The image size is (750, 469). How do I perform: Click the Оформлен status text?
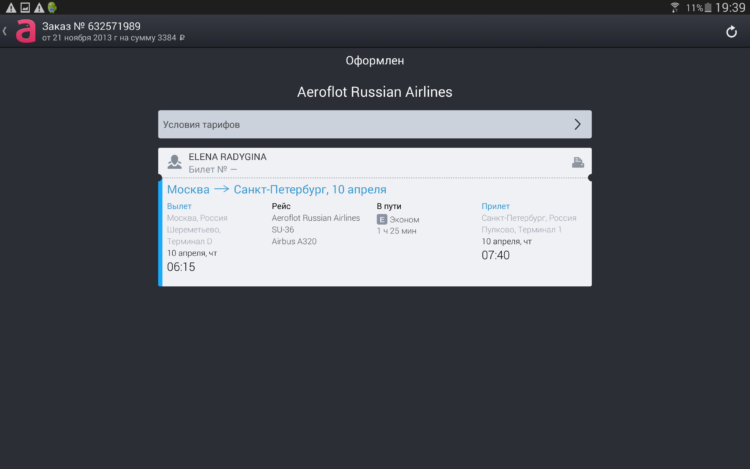point(375,61)
